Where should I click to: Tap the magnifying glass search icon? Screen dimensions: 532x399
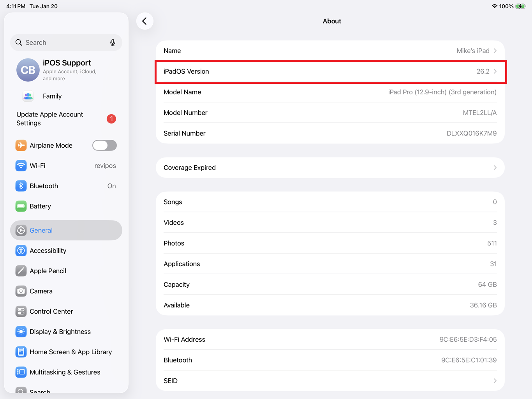(x=19, y=42)
